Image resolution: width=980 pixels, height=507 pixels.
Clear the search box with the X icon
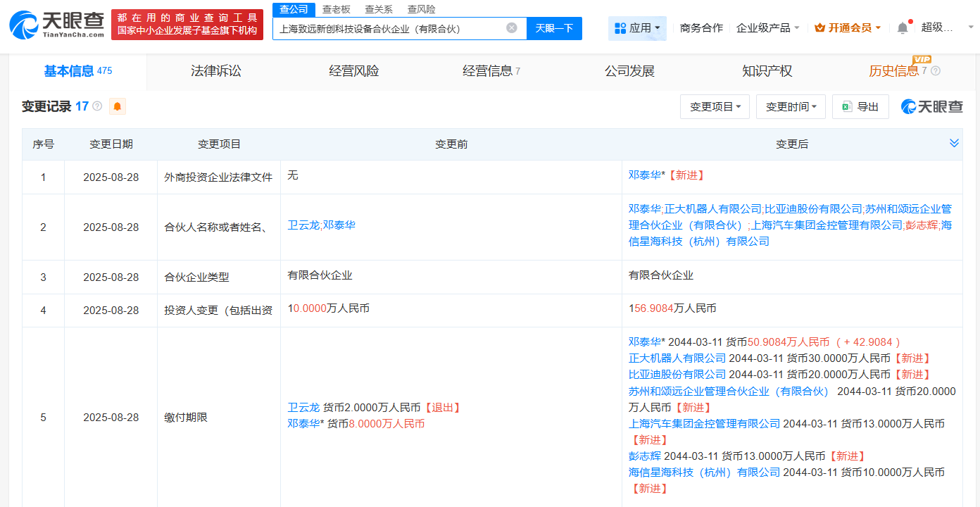point(512,28)
